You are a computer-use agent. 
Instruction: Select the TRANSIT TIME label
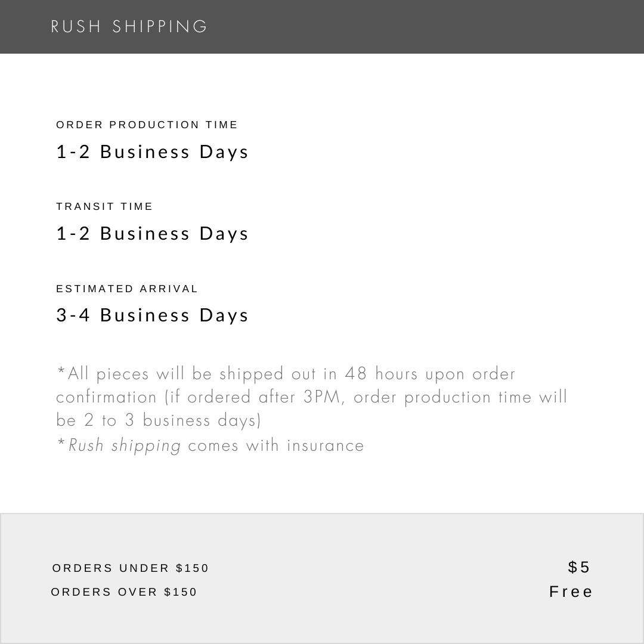(104, 206)
